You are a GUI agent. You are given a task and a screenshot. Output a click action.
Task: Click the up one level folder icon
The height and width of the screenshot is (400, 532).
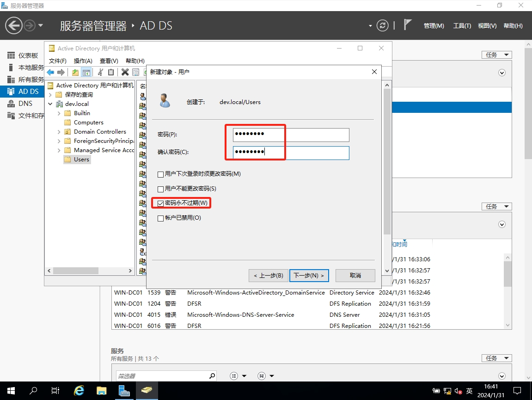pyautogui.click(x=75, y=72)
